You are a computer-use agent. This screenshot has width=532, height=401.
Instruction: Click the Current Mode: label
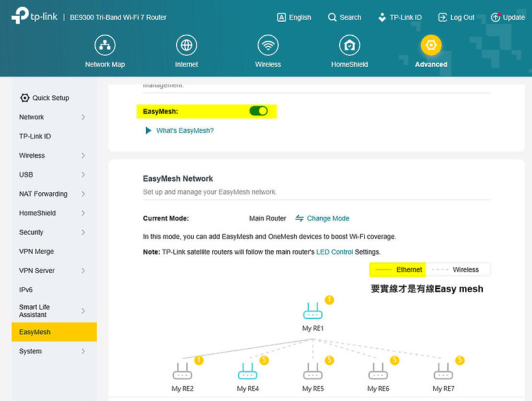(166, 218)
